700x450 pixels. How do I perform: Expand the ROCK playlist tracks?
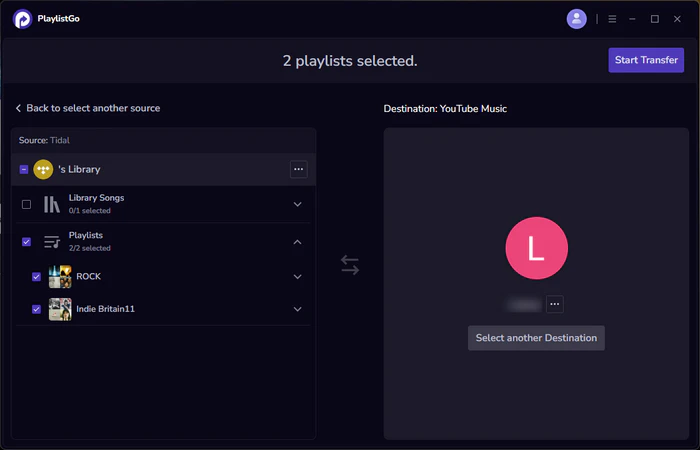click(297, 277)
